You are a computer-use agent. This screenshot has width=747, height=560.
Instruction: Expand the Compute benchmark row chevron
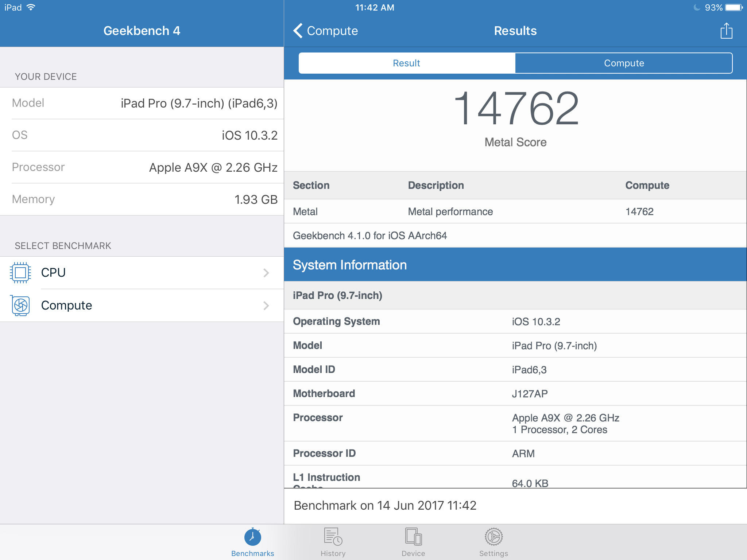(266, 306)
